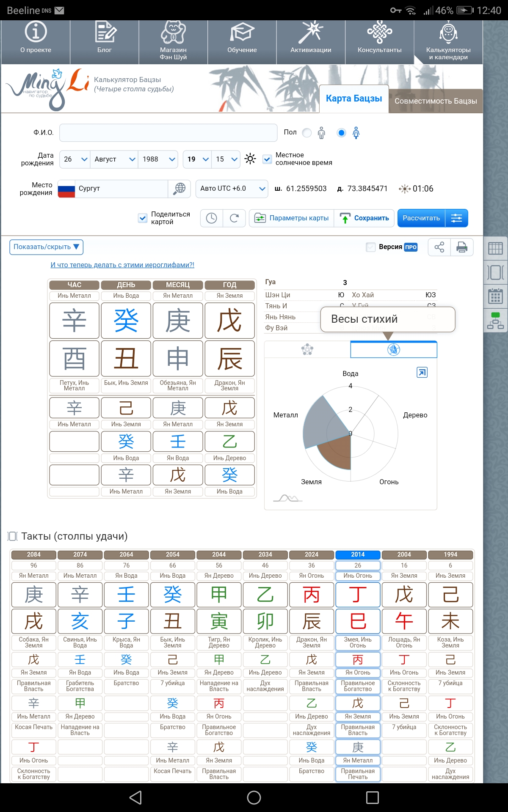Click the settings sliders icon beside Рассчитать
Viewport: 508px width, 812px height.
point(456,218)
